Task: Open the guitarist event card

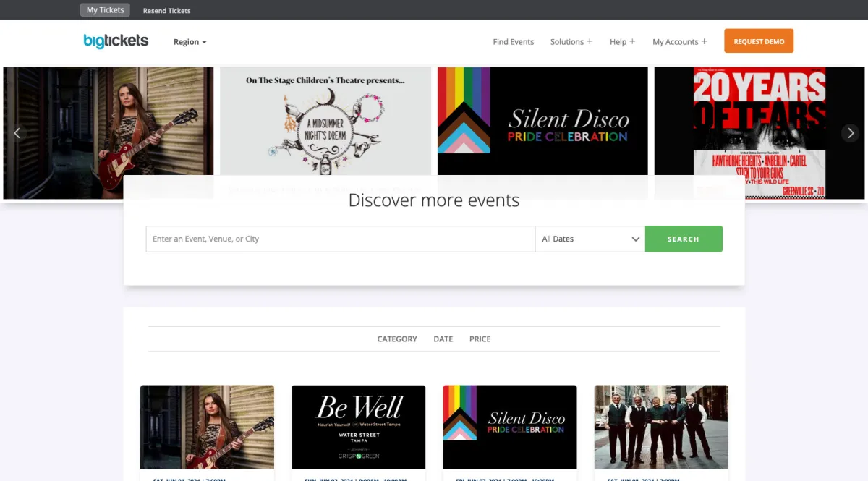Action: point(207,427)
